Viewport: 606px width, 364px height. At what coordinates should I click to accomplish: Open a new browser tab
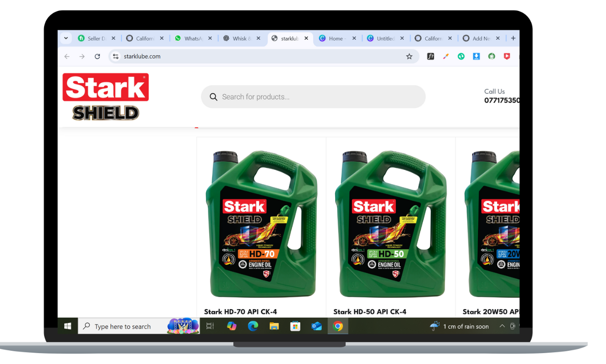[513, 38]
